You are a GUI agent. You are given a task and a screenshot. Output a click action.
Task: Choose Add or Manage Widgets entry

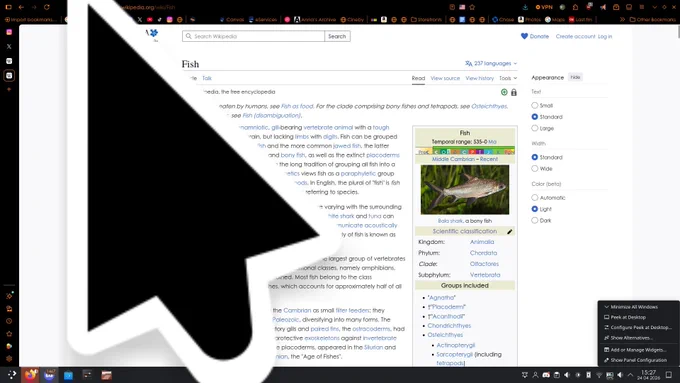(x=638, y=350)
